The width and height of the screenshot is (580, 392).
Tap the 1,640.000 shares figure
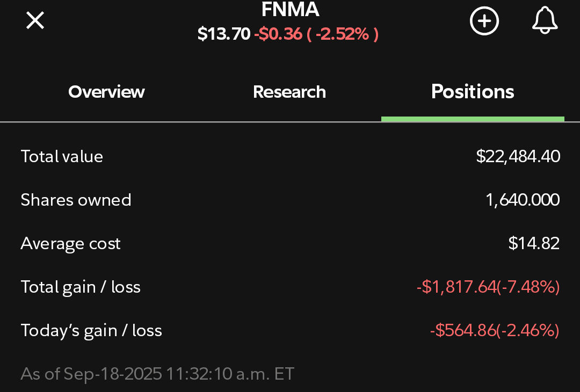523,200
